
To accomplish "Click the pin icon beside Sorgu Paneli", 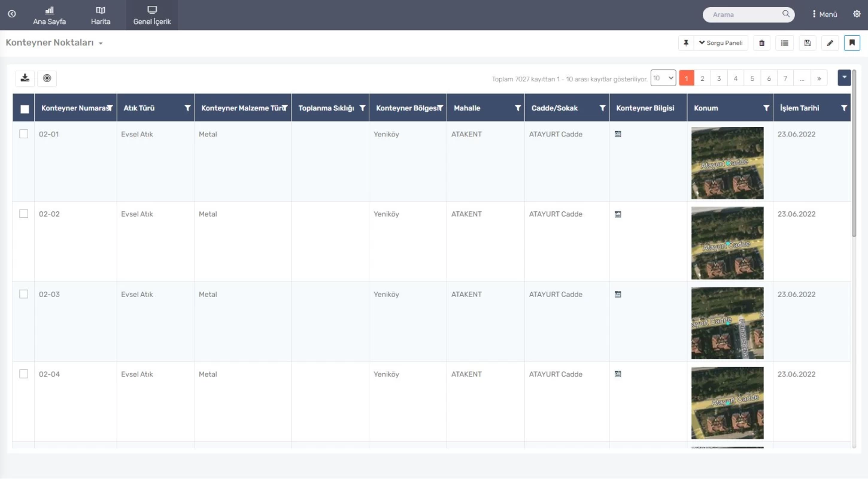I will tap(686, 43).
